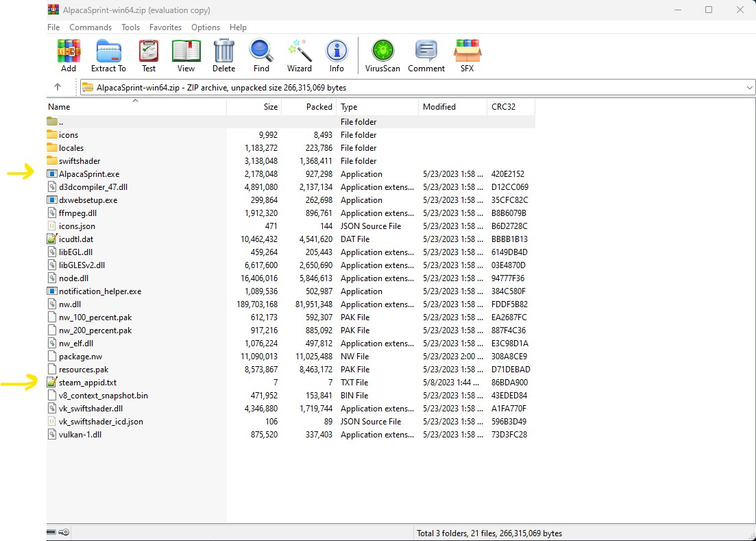Click the dxwebsetup.exe file icon
The height and width of the screenshot is (541, 756).
coord(52,200)
